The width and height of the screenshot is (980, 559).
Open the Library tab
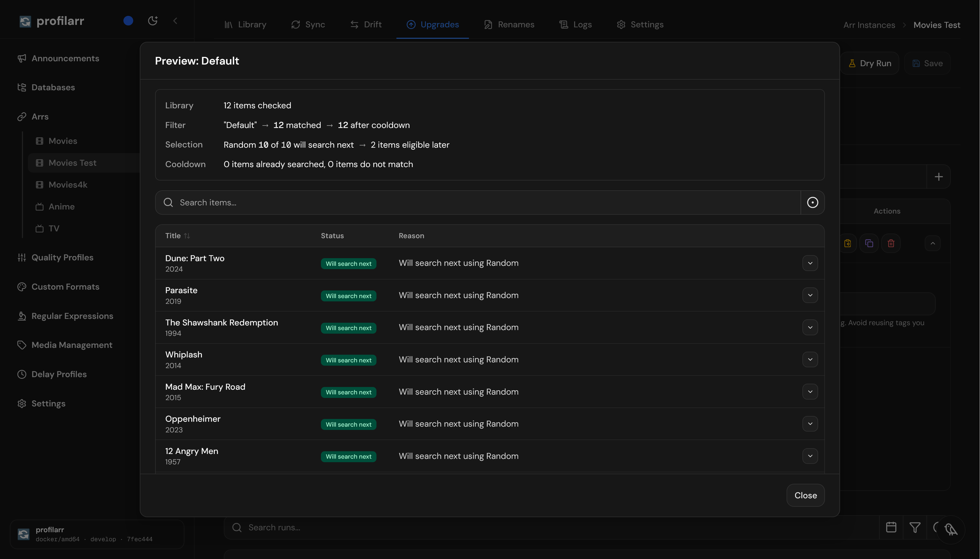coord(245,25)
